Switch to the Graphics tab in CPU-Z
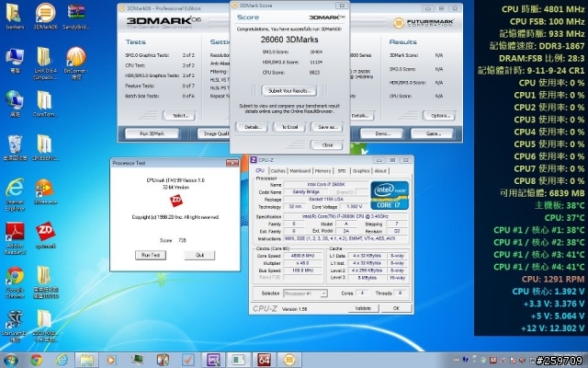588x368 pixels. (x=361, y=171)
